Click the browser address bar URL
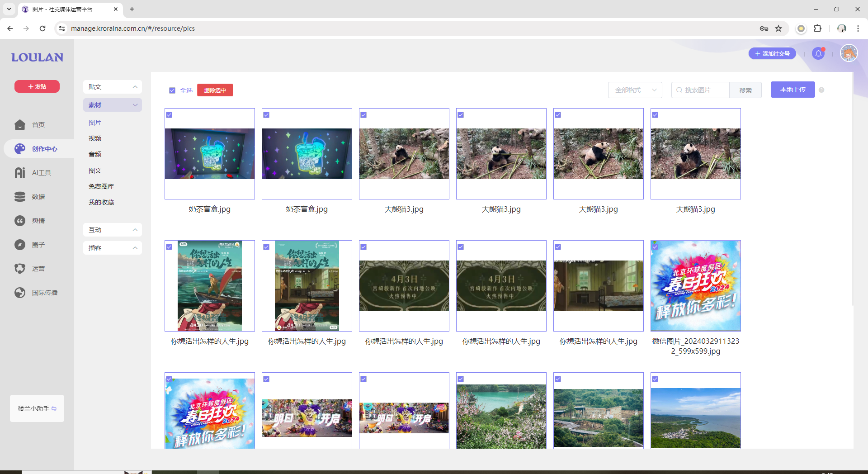 133,28
